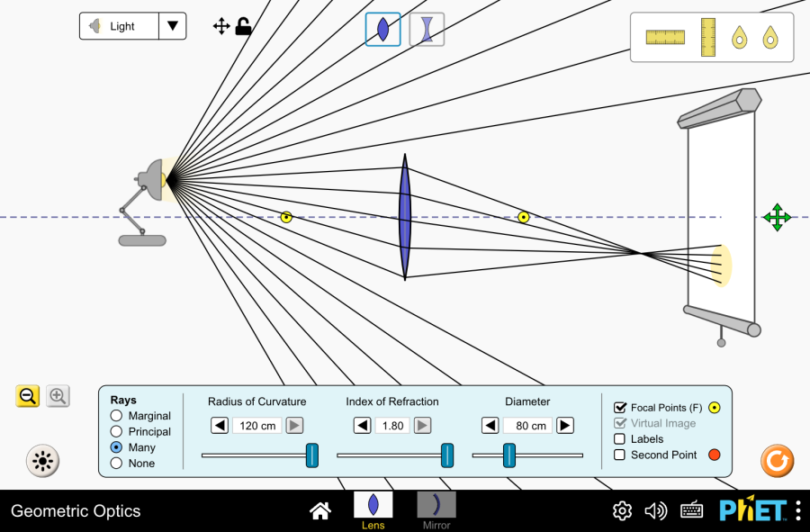Click the orange reset all button
This screenshot has height=532, width=810.
[x=777, y=461]
